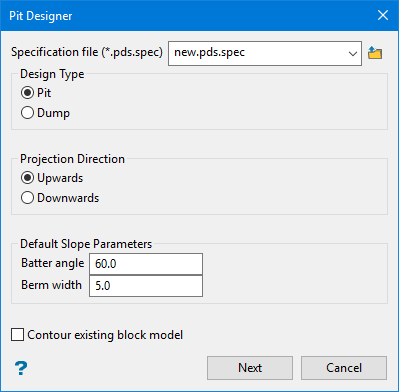Click the Projection Direction group heading
The height and width of the screenshot is (392, 399).
[72, 159]
